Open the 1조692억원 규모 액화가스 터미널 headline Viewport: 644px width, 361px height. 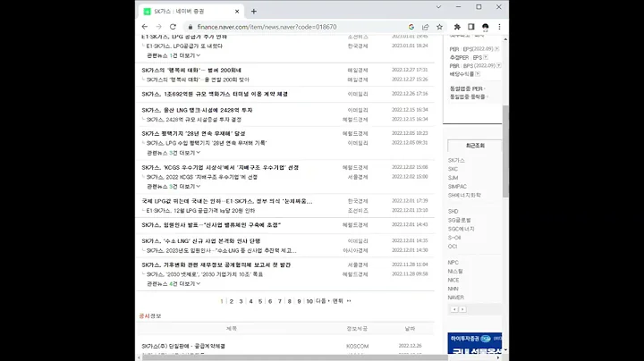pyautogui.click(x=215, y=94)
